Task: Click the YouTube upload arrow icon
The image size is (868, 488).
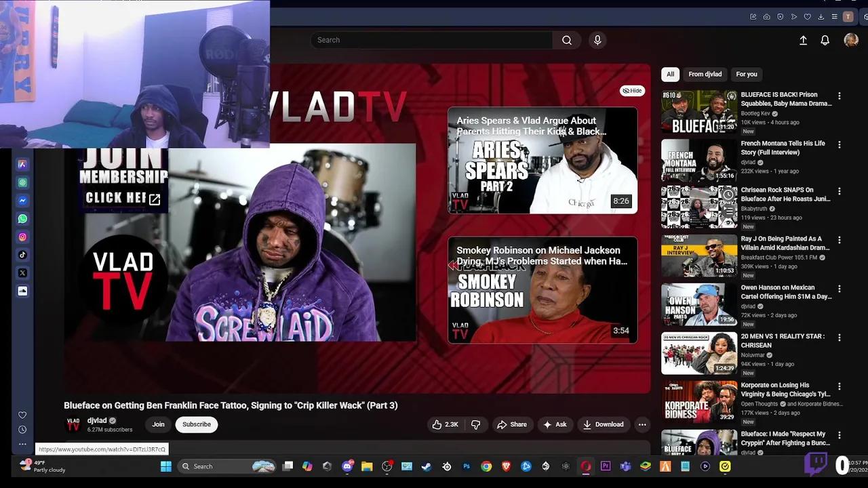Action: 803,41
